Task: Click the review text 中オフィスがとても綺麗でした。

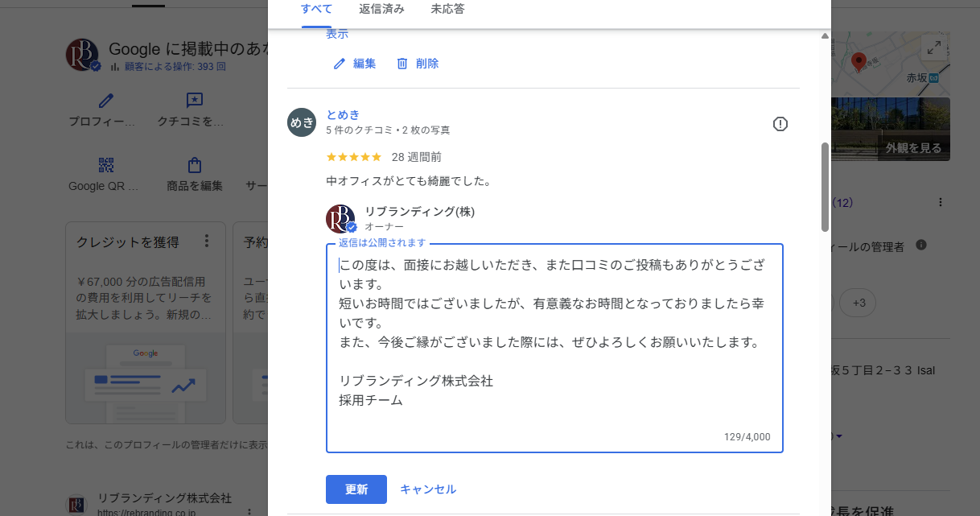Action: (408, 181)
